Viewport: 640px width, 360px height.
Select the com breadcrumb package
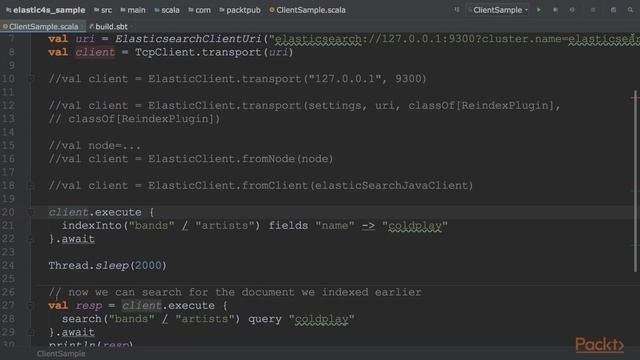[200, 10]
